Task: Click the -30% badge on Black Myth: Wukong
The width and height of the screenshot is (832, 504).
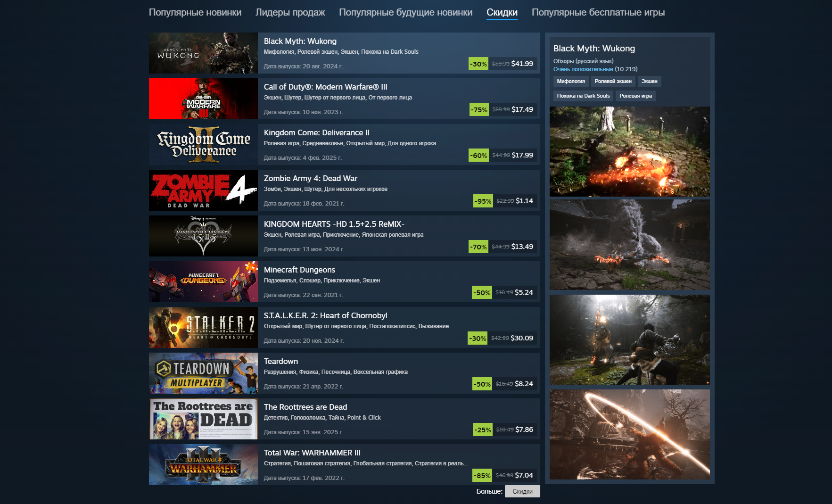Action: tap(478, 64)
